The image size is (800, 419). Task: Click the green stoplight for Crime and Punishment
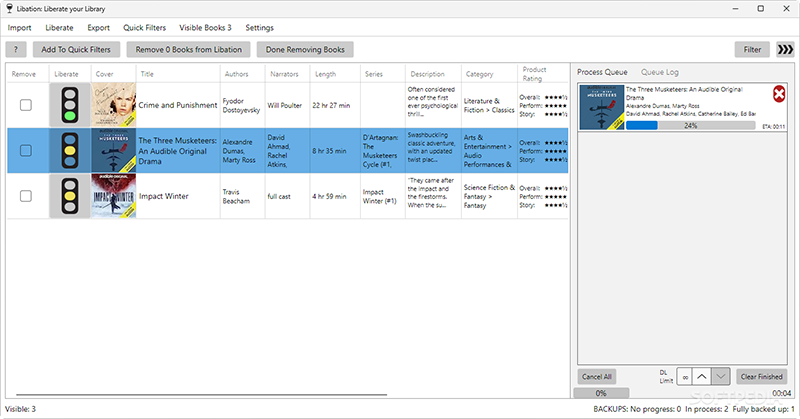click(x=70, y=105)
